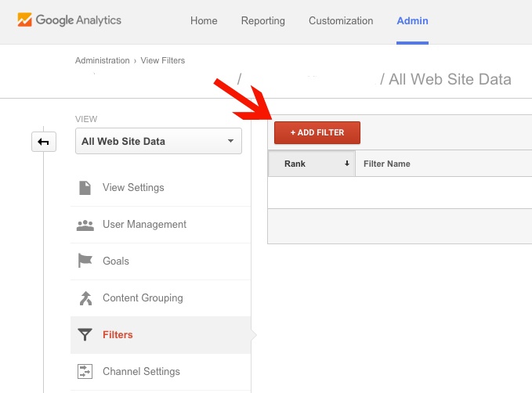Click the Goals flag icon

point(85,261)
